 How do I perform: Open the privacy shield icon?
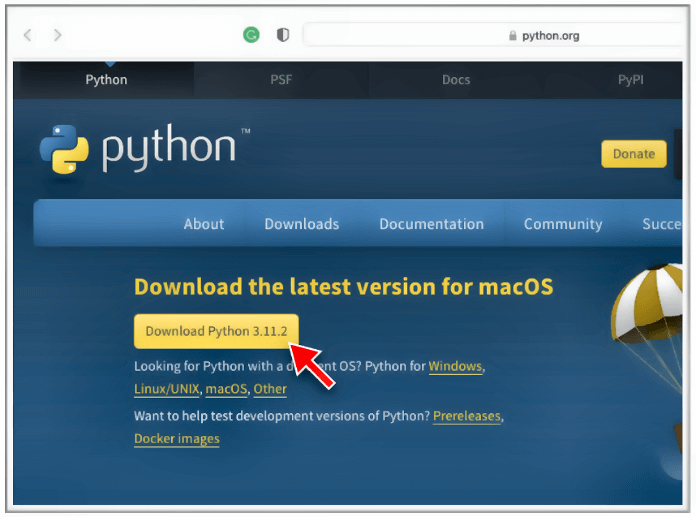point(283,35)
